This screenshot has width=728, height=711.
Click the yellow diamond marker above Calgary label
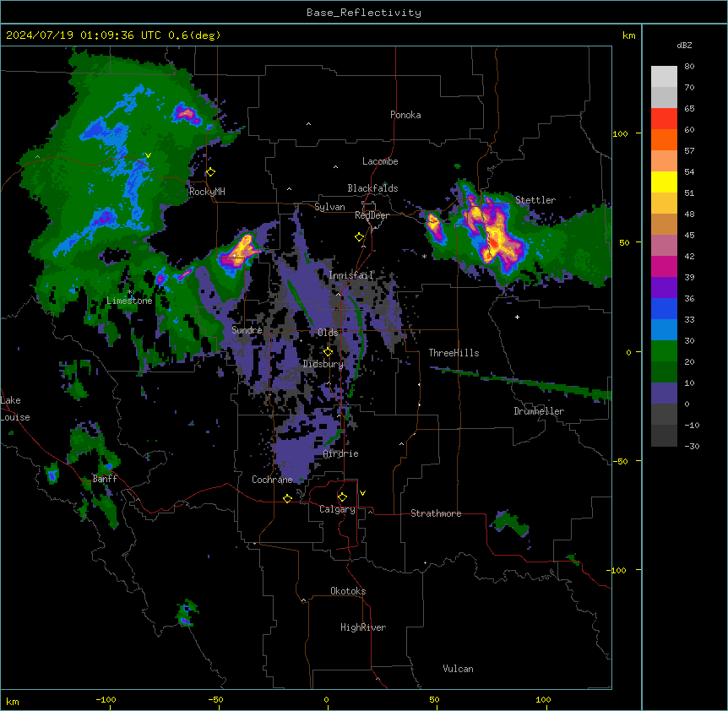342,497
